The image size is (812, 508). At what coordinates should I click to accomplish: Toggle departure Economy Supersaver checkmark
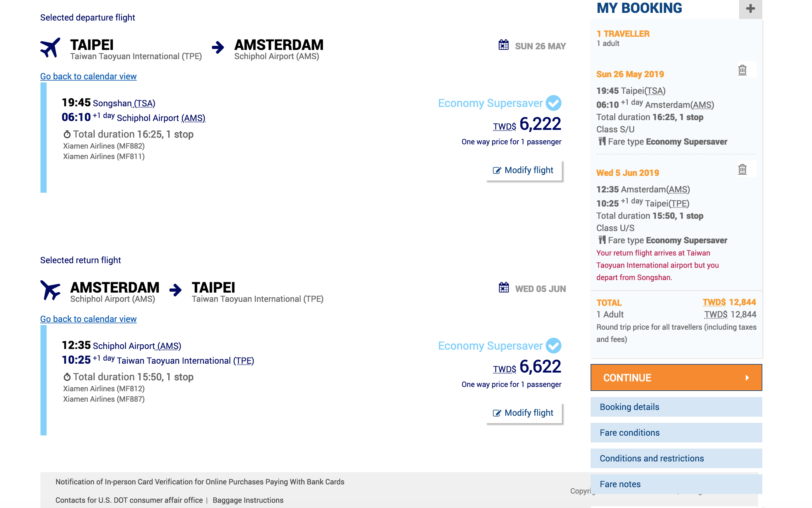coord(553,103)
